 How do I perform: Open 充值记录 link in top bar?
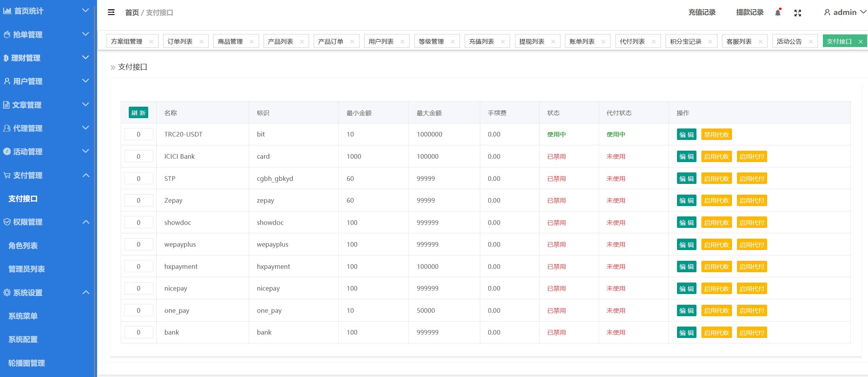(x=702, y=12)
